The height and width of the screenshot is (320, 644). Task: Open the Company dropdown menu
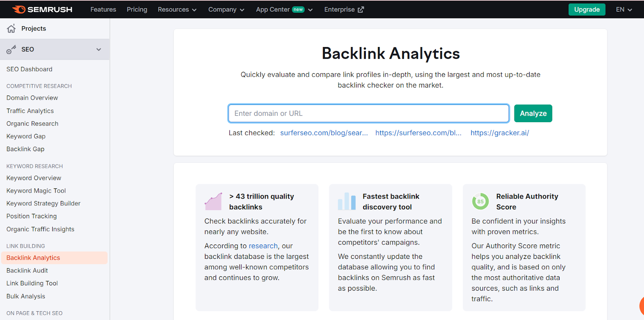[x=226, y=9]
